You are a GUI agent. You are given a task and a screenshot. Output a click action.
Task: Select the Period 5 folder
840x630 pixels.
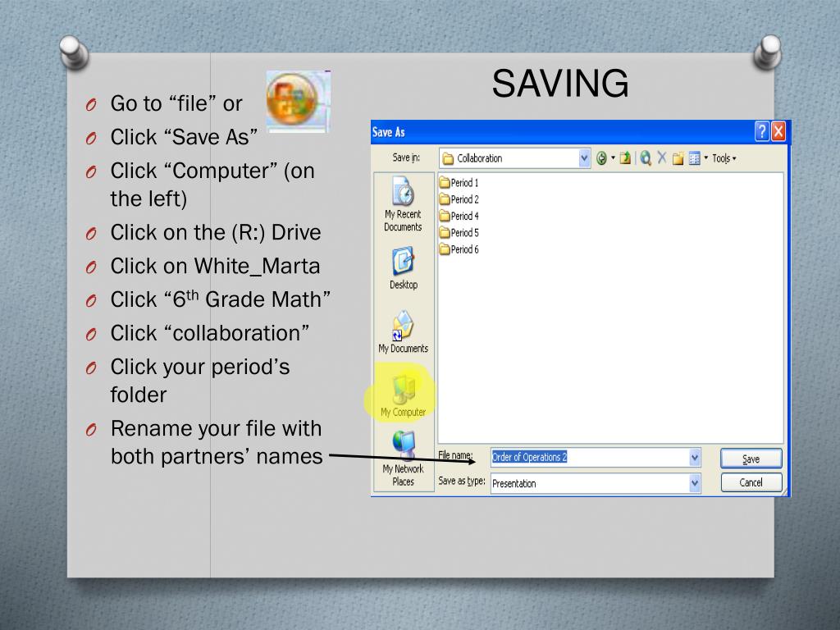click(459, 232)
